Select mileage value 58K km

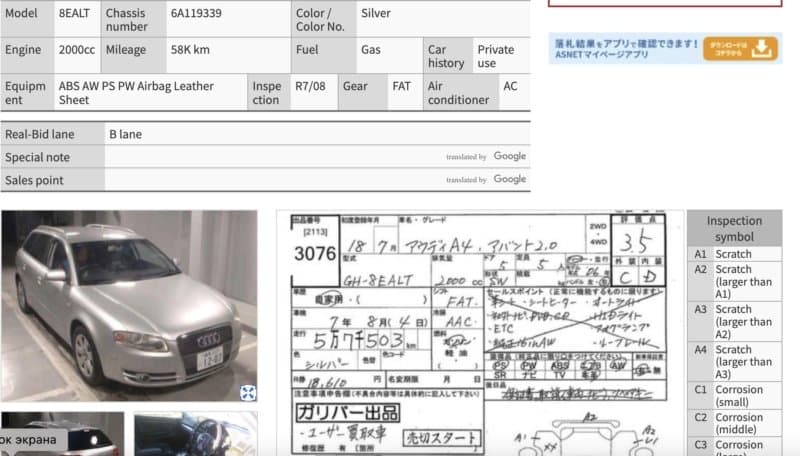tap(190, 50)
